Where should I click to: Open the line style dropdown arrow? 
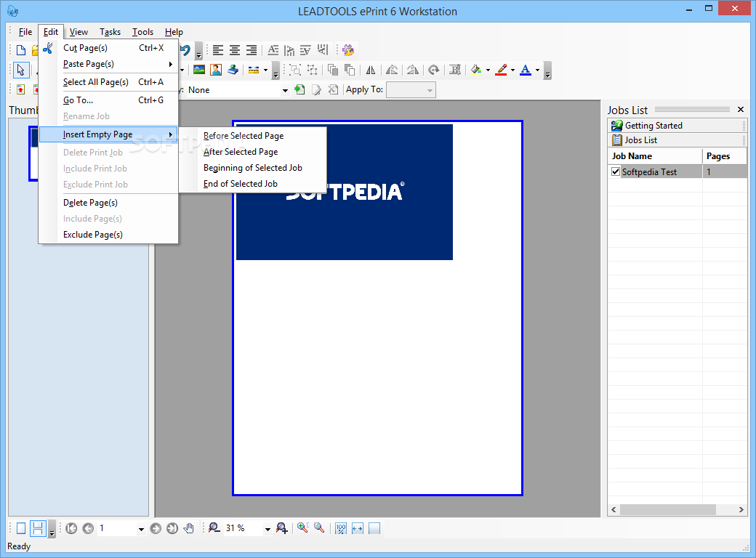(265, 70)
